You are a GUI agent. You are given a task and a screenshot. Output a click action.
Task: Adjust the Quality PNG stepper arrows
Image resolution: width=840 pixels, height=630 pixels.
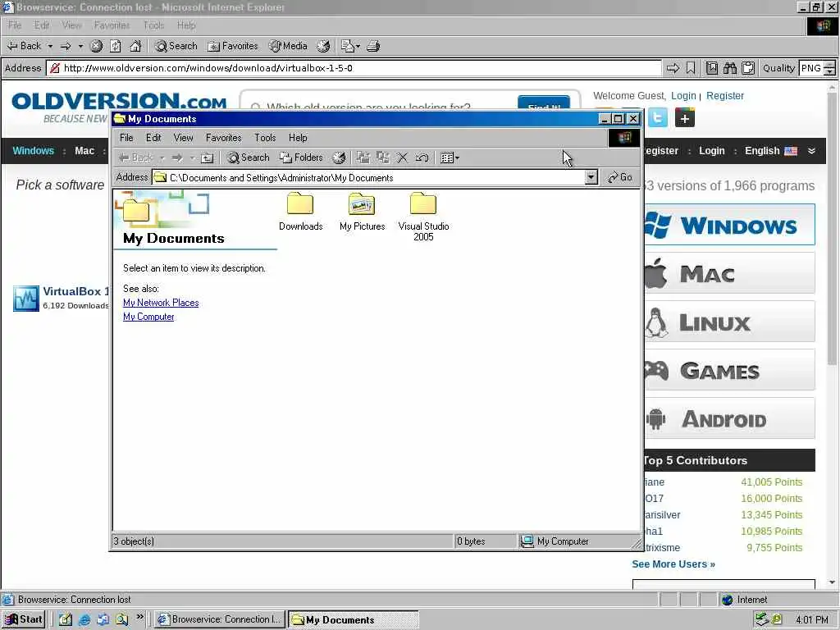[x=829, y=68]
